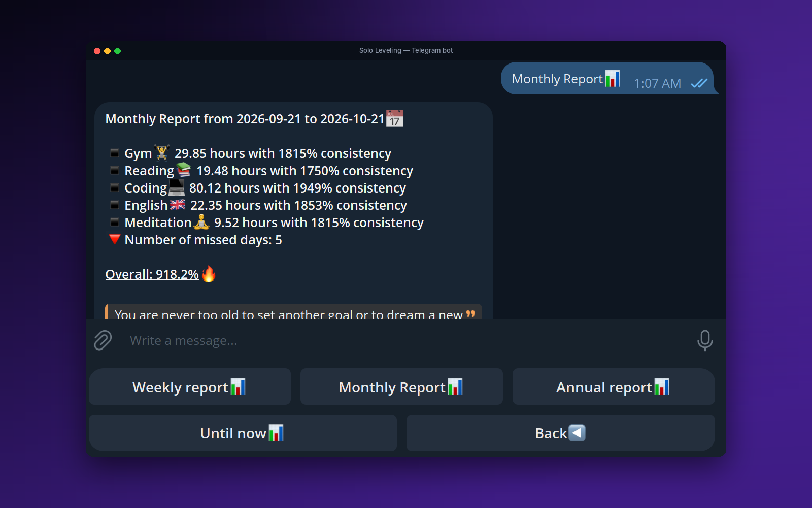Click '19.48 hours with 1750% consistency' Reading line
812x508 pixels.
(x=304, y=171)
